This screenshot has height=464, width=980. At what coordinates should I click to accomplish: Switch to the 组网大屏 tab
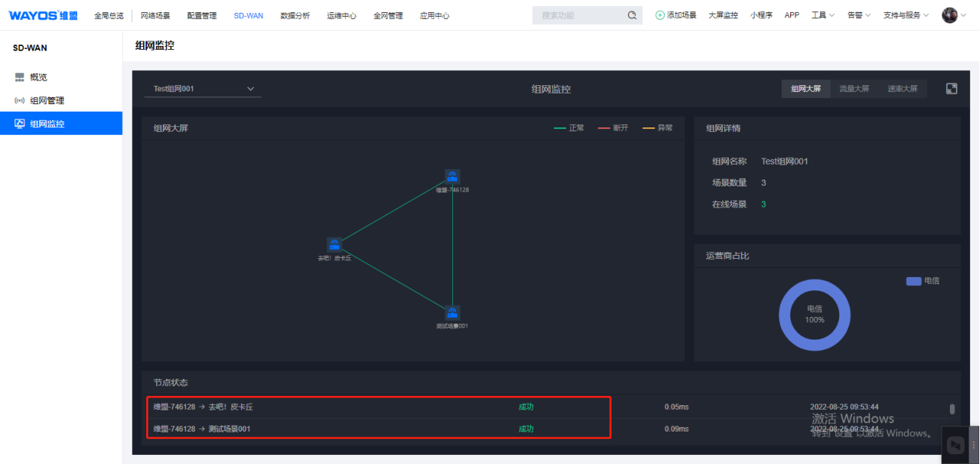pyautogui.click(x=806, y=88)
